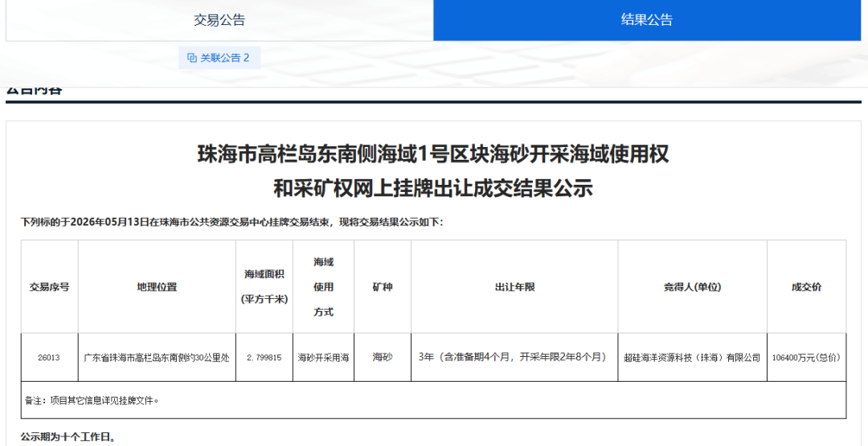Open the 关联公告 2 button
Image resolution: width=868 pixels, height=446 pixels.
click(x=219, y=58)
